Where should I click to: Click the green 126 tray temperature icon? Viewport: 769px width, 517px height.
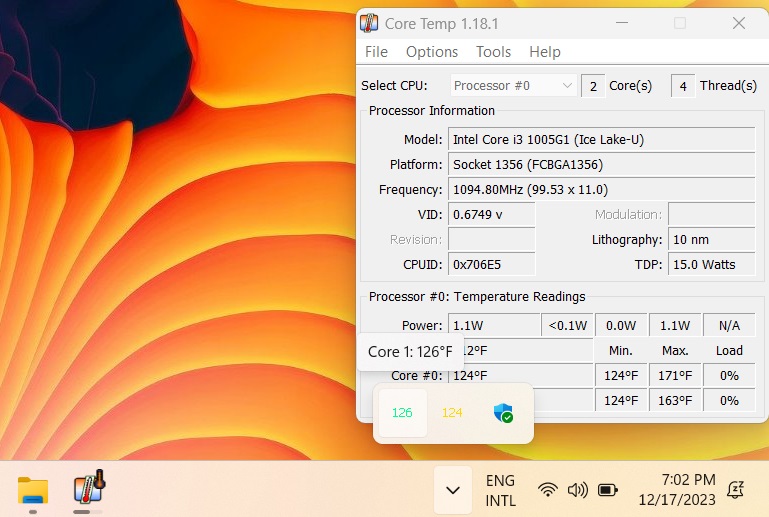point(402,413)
